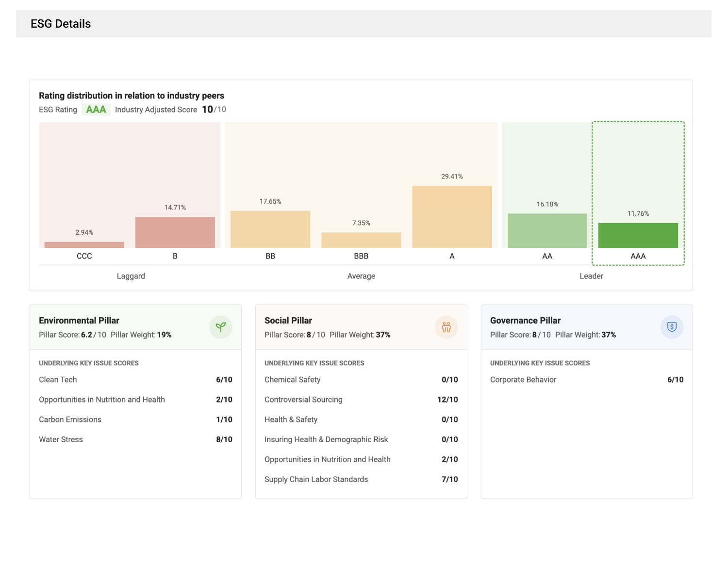
Task: Select the Corporate Behavior issue
Action: [x=523, y=380]
